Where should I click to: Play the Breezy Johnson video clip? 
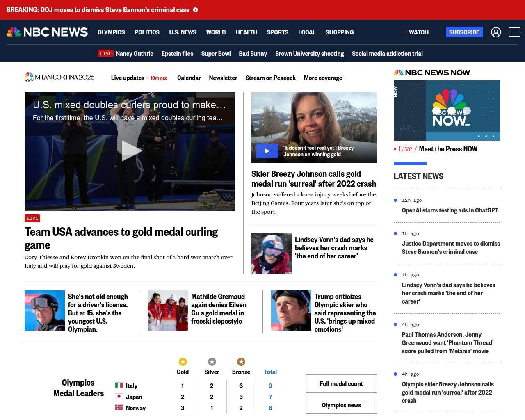[267, 151]
